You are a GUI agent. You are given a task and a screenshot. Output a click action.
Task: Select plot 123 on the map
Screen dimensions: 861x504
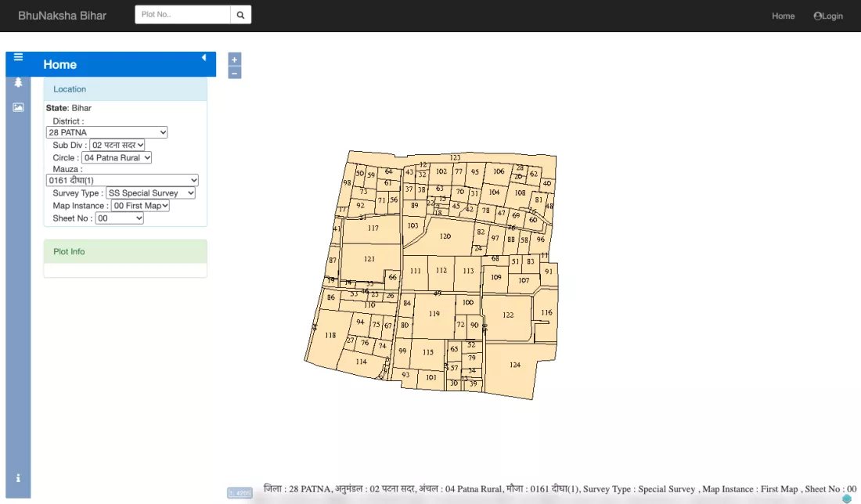[456, 157]
